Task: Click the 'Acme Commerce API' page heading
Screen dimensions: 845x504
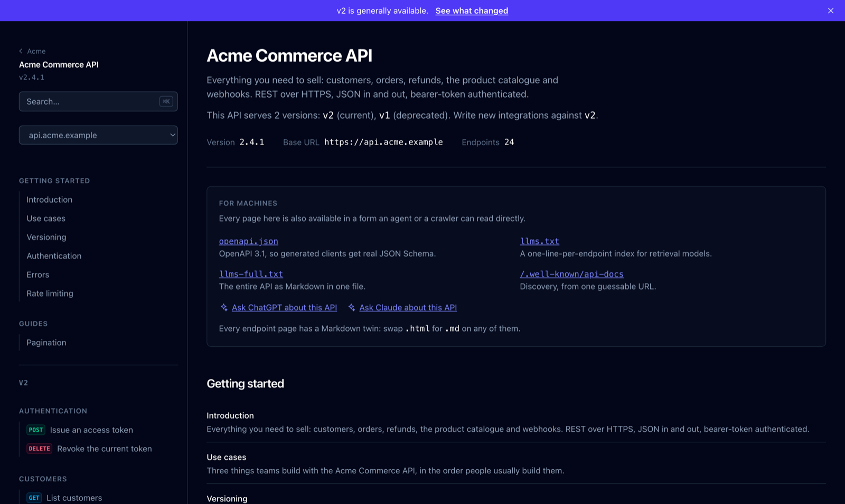Action: pos(289,55)
